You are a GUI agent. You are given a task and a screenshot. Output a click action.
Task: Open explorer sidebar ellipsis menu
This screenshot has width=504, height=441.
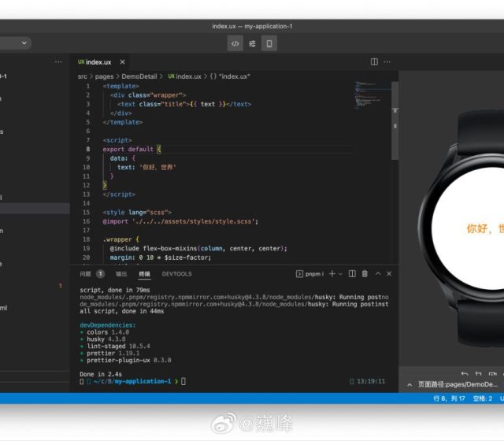[x=58, y=62]
